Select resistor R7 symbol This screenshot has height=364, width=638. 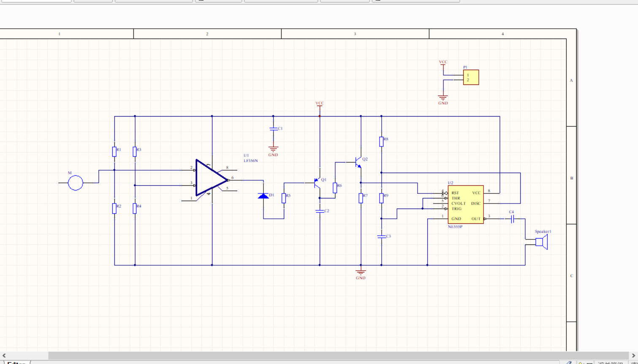[361, 198]
